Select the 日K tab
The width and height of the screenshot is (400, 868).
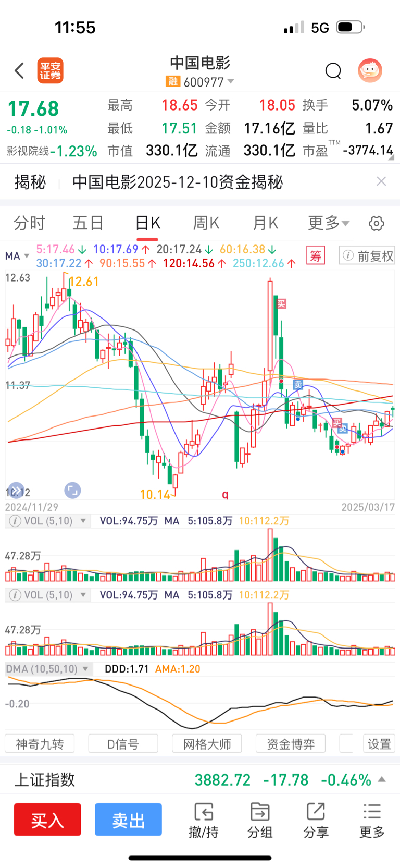click(x=147, y=223)
